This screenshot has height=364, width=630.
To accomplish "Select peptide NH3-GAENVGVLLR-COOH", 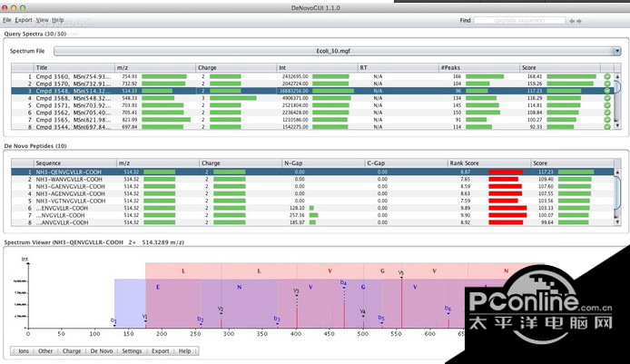I will pos(312,186).
